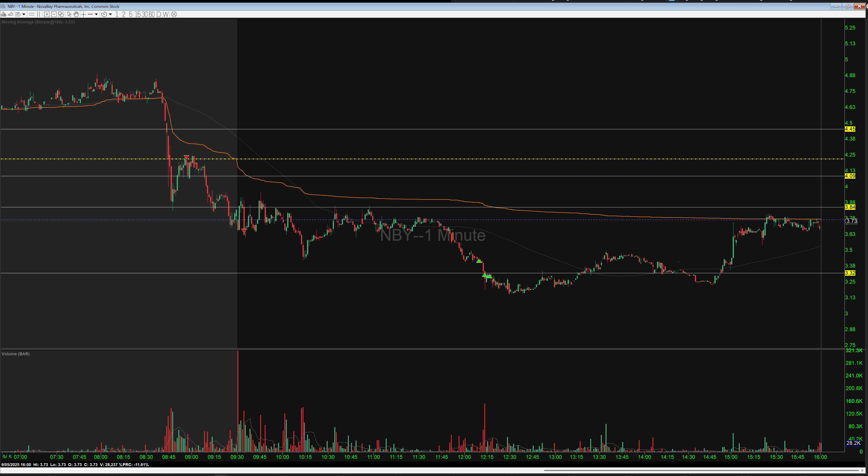Select the 15 minute timeframe

coord(138,14)
